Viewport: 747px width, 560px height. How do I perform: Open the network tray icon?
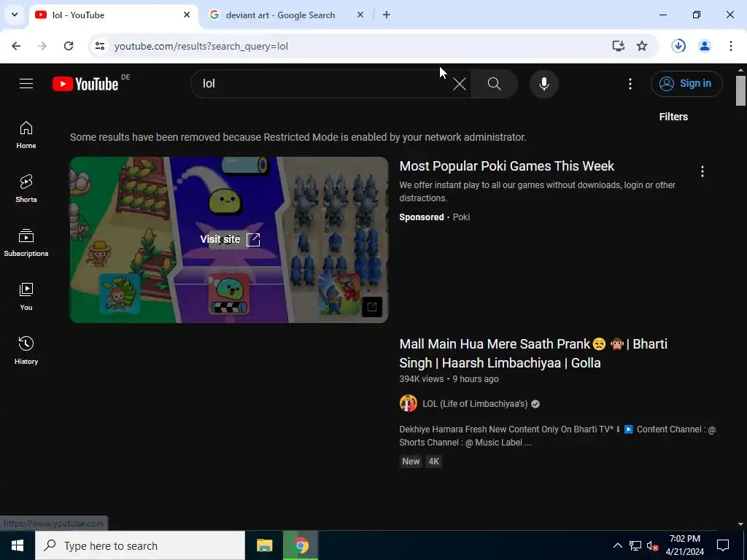pyautogui.click(x=635, y=545)
